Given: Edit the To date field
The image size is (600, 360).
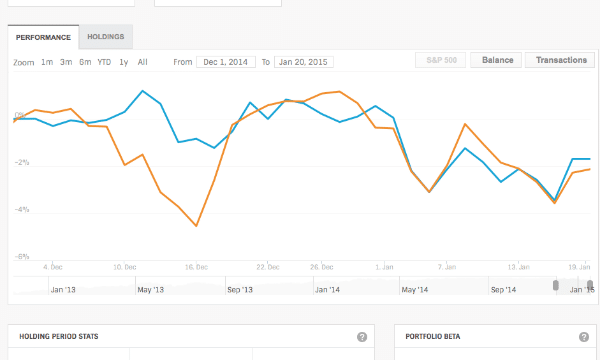Looking at the screenshot, I should pyautogui.click(x=303, y=62).
